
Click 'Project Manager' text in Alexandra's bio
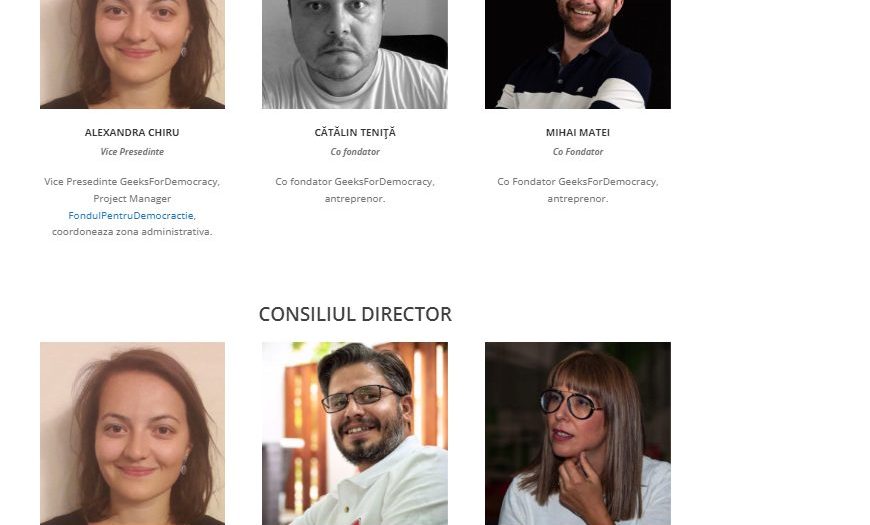[x=132, y=199]
